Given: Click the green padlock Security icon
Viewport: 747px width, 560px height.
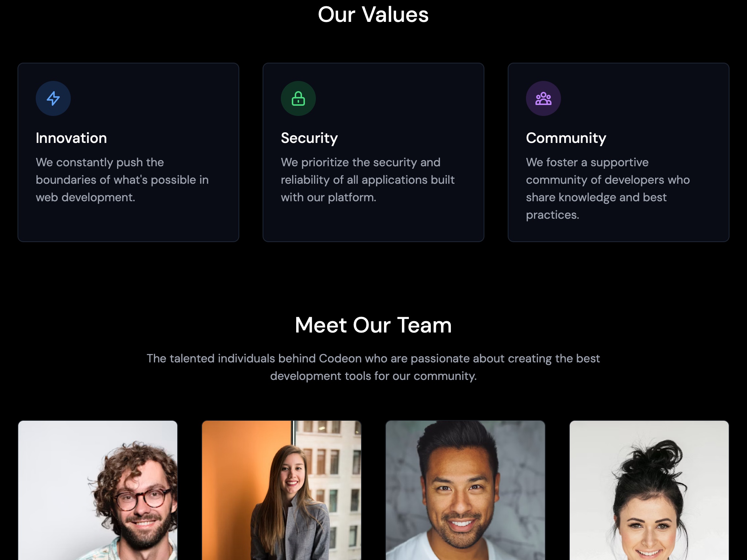Looking at the screenshot, I should (x=298, y=98).
